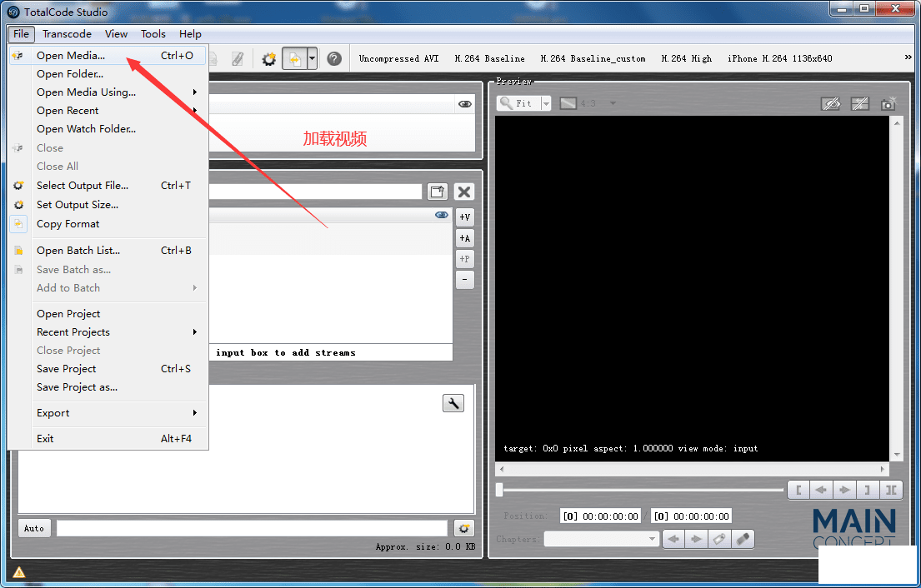The height and width of the screenshot is (588, 921).
Task: Add an audio stream with +A
Action: pyautogui.click(x=464, y=238)
